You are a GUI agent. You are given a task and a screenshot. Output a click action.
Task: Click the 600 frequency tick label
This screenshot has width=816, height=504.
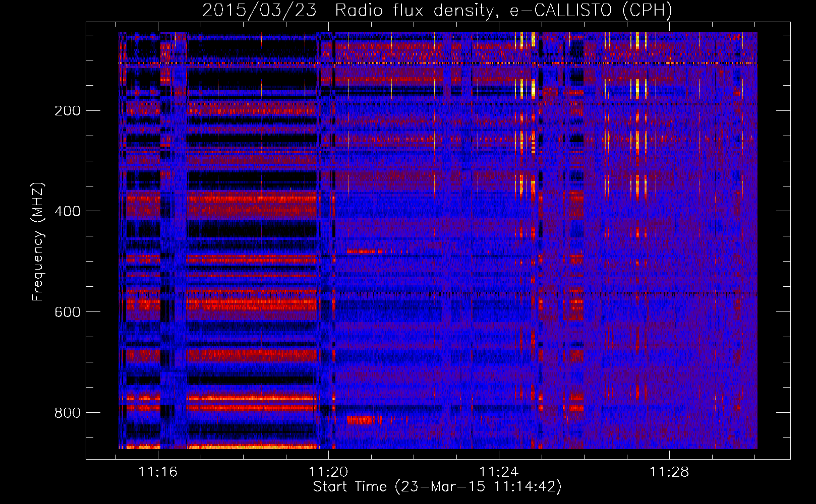coord(68,312)
